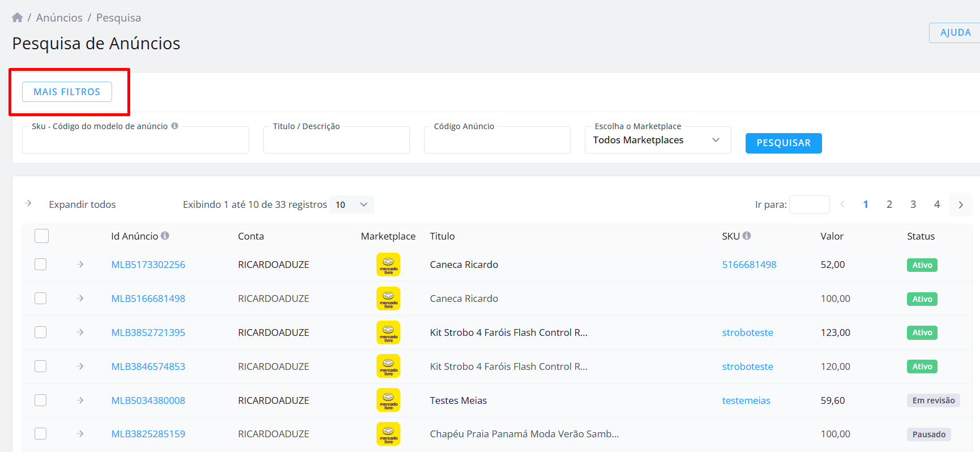The width and height of the screenshot is (980, 452).
Task: Click Mercado Livre logo for MLB3852721395
Action: [388, 332]
